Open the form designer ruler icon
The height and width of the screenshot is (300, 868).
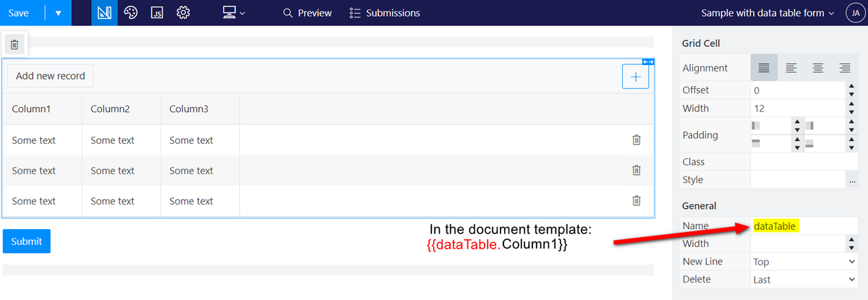click(104, 13)
